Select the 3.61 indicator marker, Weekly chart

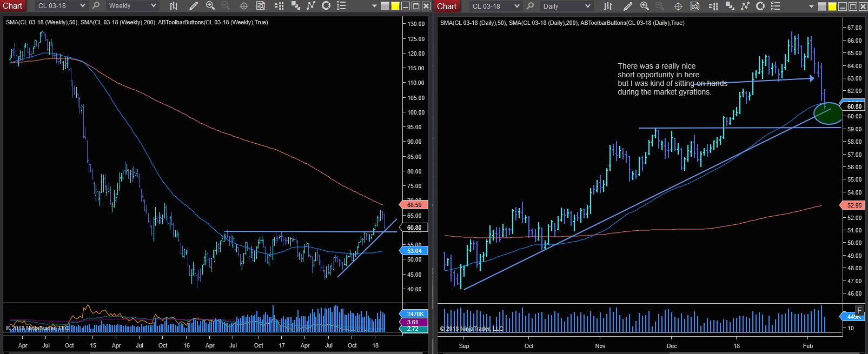[x=414, y=322]
